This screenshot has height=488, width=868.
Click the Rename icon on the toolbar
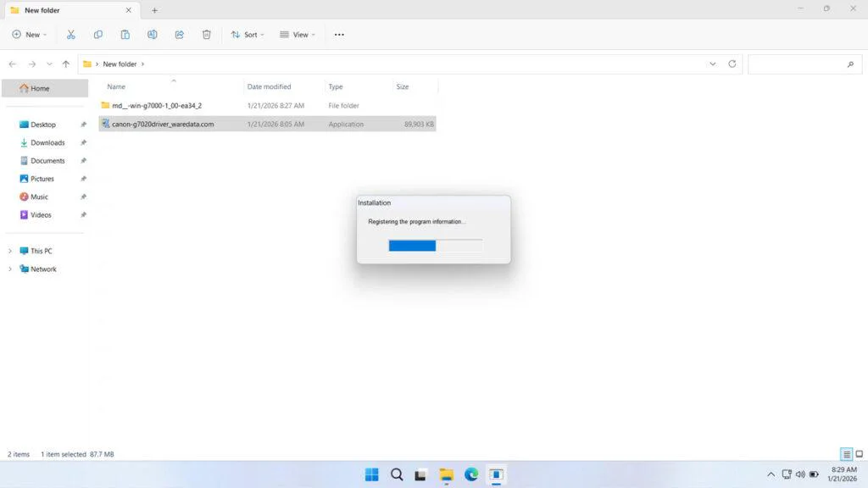tap(153, 34)
